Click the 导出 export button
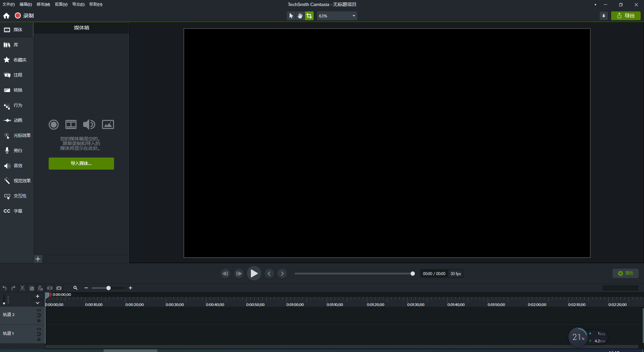Viewport: 644px width, 352px height. [x=626, y=15]
